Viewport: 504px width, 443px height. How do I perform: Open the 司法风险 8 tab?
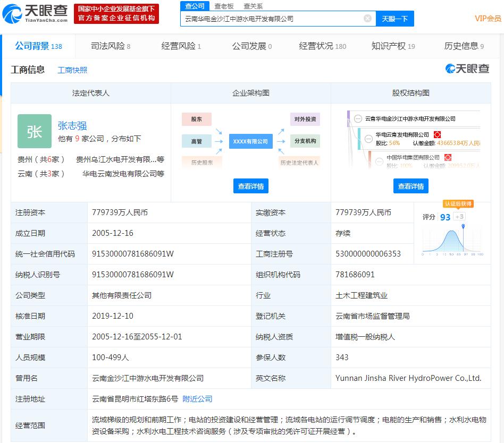click(111, 46)
